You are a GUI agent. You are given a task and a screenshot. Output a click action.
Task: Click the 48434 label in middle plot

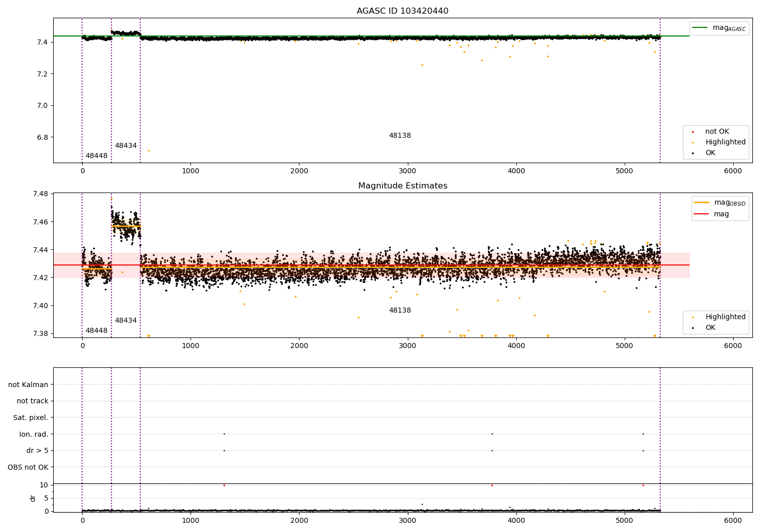pos(126,321)
